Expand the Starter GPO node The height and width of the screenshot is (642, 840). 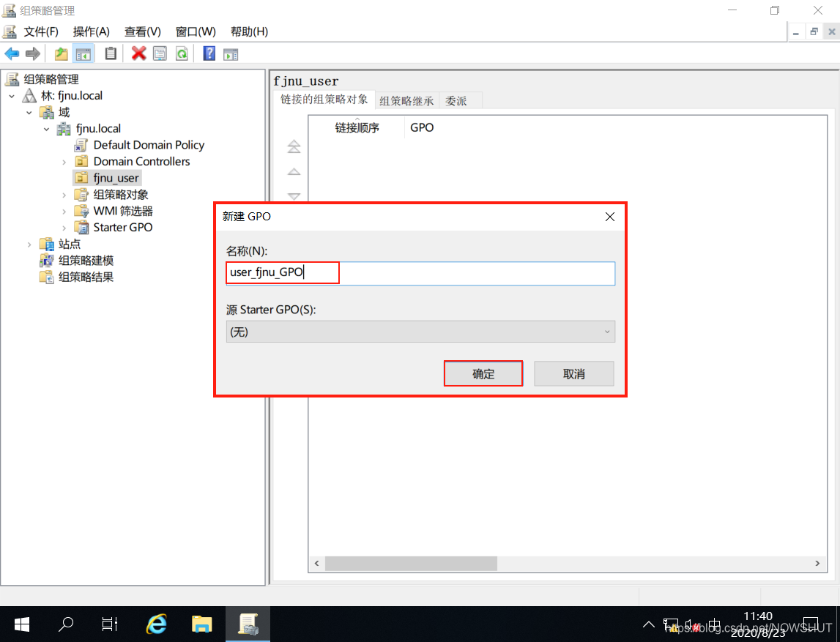[x=64, y=228]
